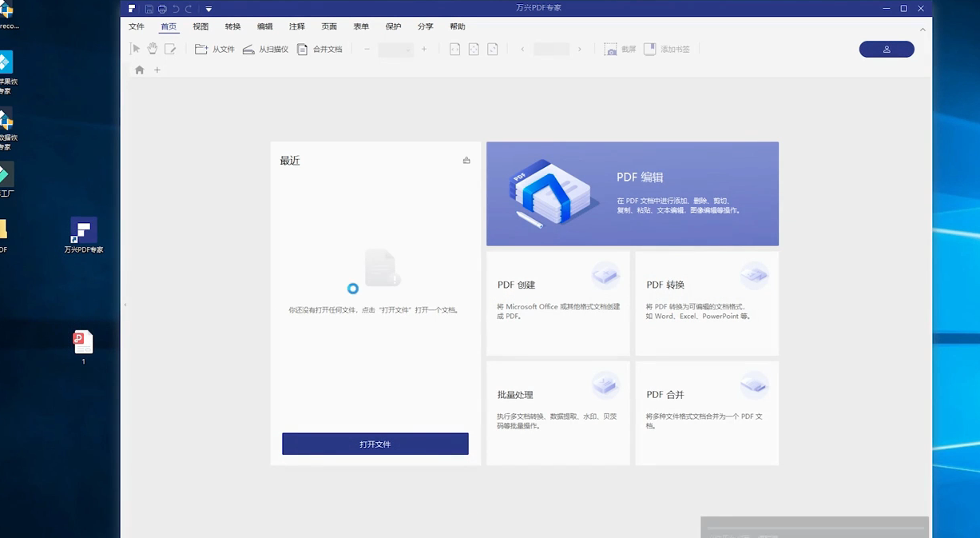Click the actual size page icon
The width and height of the screenshot is (980, 538).
click(x=493, y=49)
